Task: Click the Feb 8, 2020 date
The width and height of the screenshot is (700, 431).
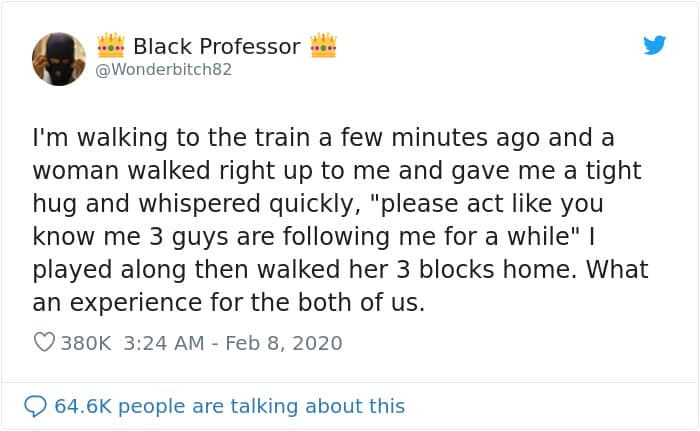Action: [284, 343]
